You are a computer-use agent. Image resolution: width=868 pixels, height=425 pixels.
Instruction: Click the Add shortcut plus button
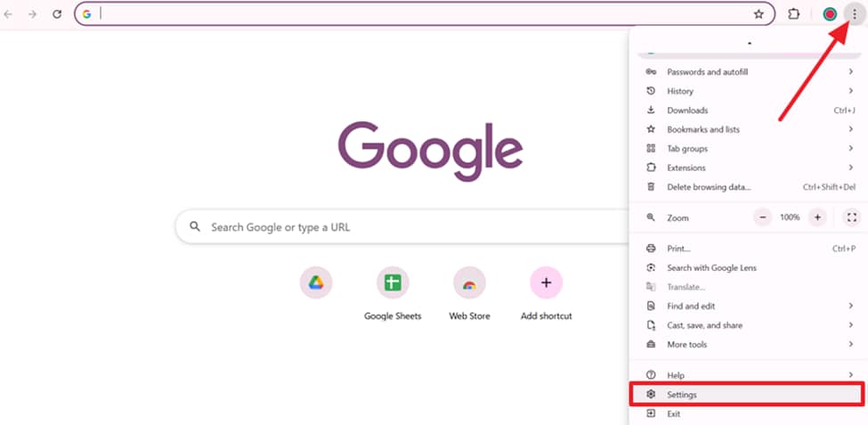547,282
